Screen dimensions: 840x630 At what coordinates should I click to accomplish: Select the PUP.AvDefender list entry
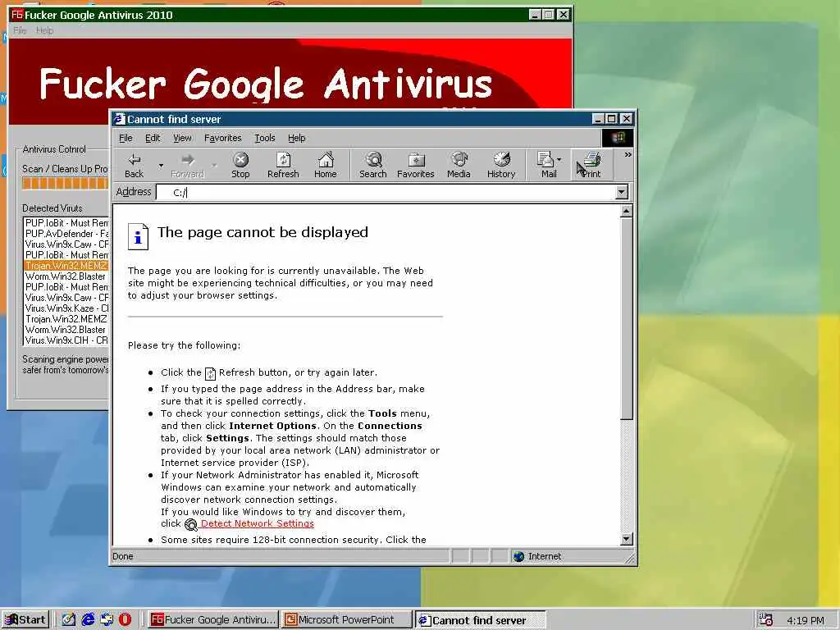pos(66,234)
